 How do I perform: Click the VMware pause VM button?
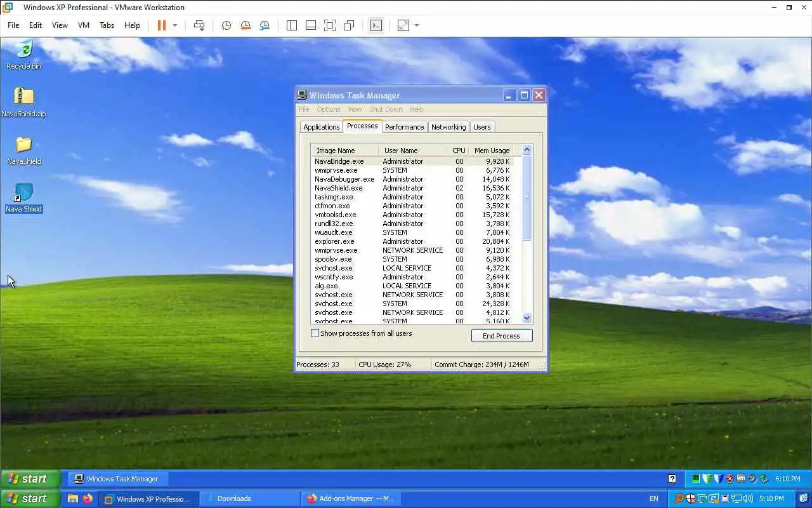click(162, 25)
